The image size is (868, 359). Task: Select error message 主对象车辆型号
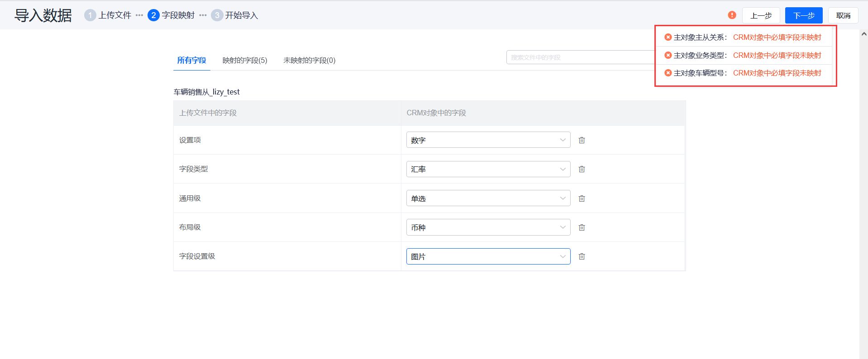point(744,73)
